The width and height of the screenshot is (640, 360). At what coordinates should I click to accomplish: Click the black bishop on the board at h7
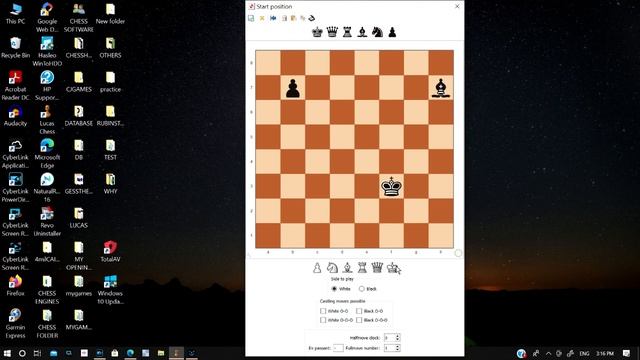(x=440, y=88)
